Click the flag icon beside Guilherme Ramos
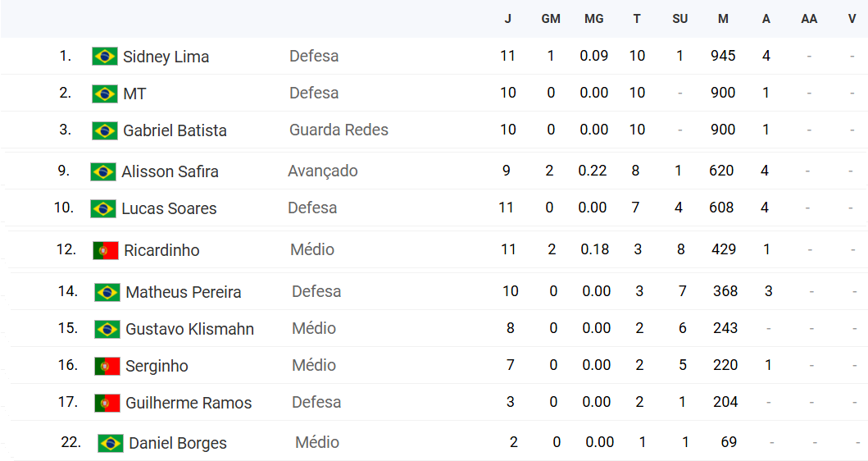Viewport: 868px width, 461px height. (x=107, y=403)
